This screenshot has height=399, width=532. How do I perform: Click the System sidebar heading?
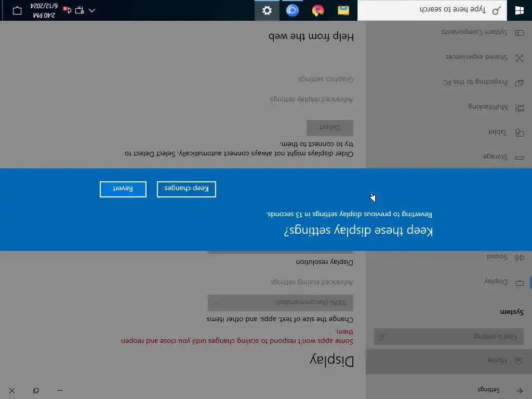[512, 312]
